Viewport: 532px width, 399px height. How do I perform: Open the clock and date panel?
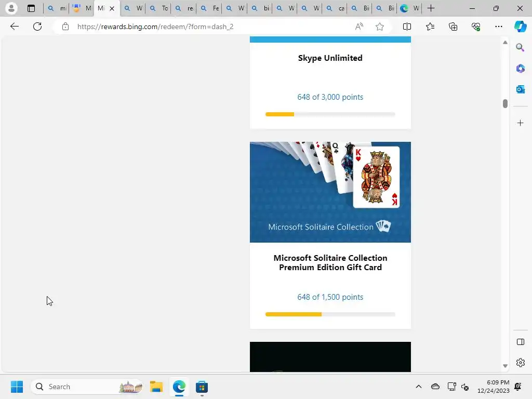(x=493, y=387)
